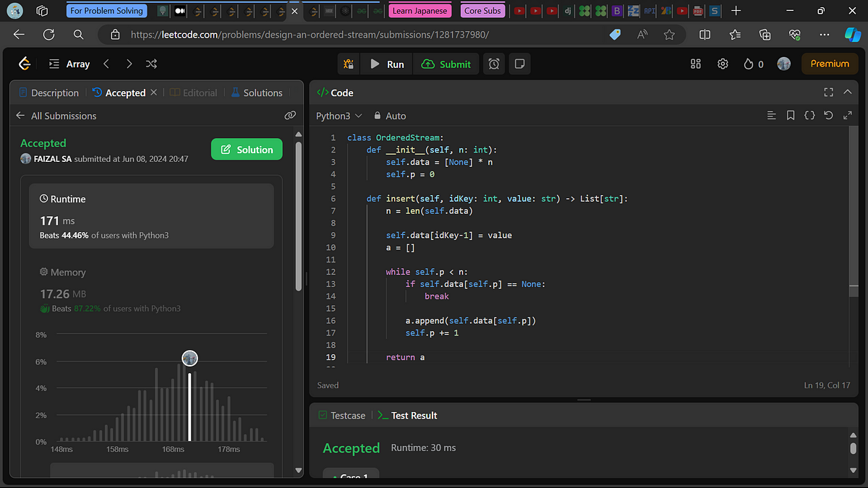Open LeetCode settings gear
Image resolution: width=868 pixels, height=488 pixels.
click(723, 64)
